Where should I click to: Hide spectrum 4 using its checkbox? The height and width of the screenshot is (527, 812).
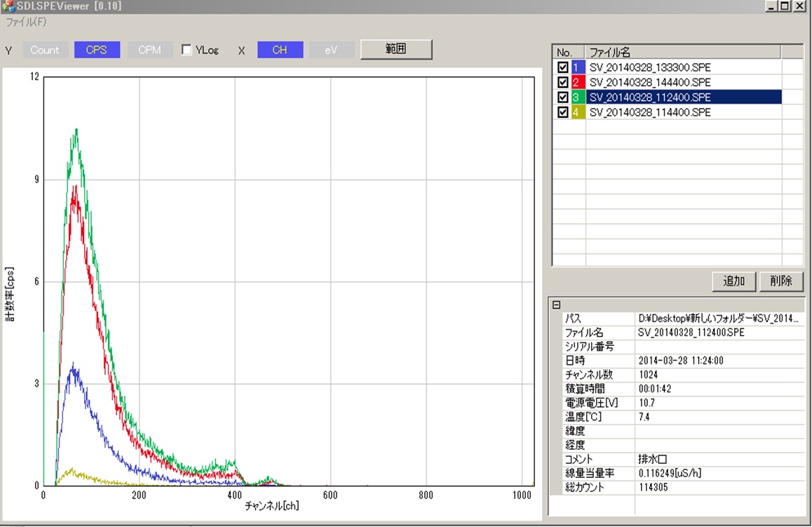click(x=562, y=113)
